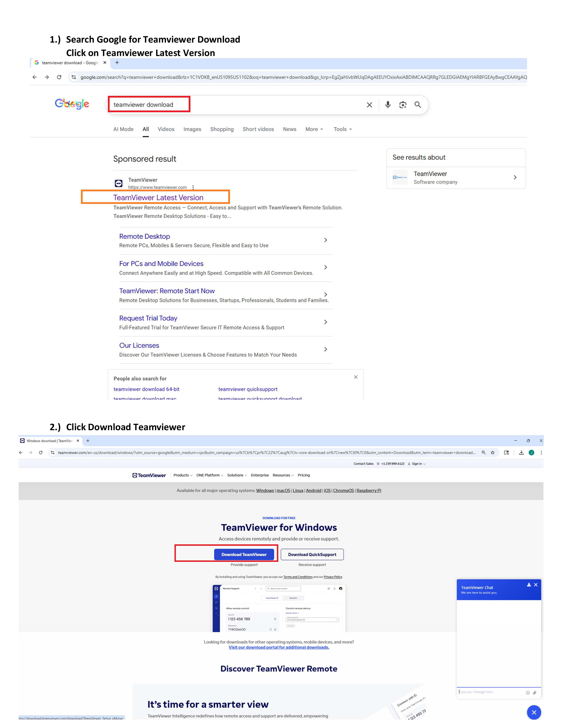Clear the Google search box text
The width and height of the screenshot is (563, 728).
[x=369, y=105]
